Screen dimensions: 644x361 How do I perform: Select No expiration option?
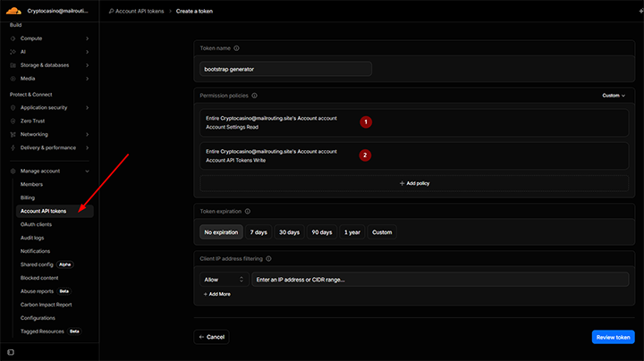click(221, 232)
